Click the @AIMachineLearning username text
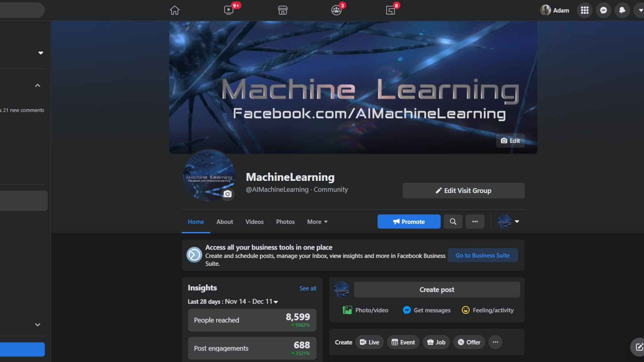 pos(277,189)
